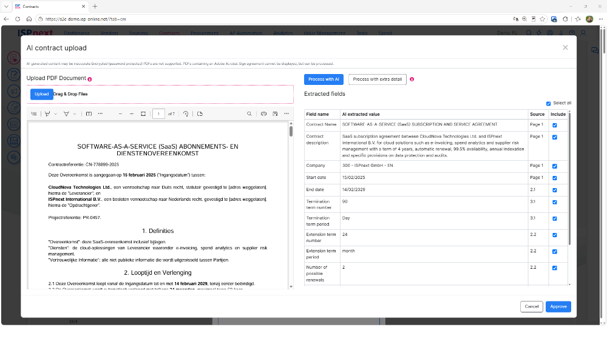Open the browser favorites list

(578, 19)
